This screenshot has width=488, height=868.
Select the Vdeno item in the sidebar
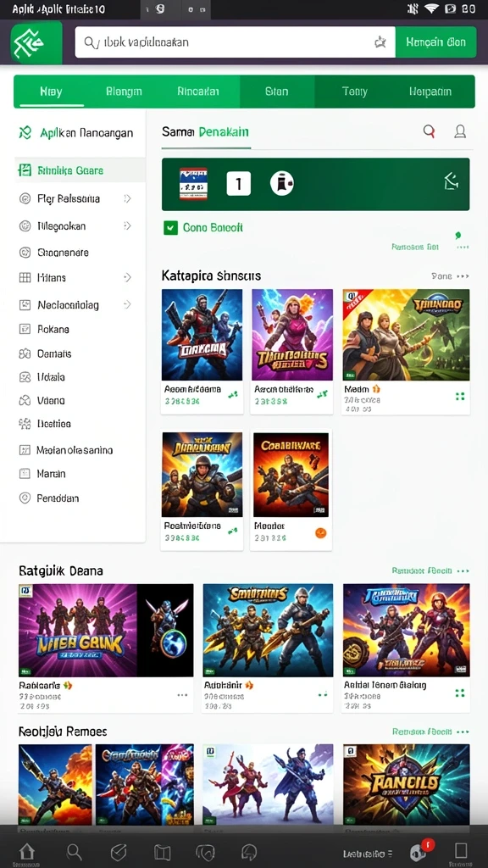(51, 400)
